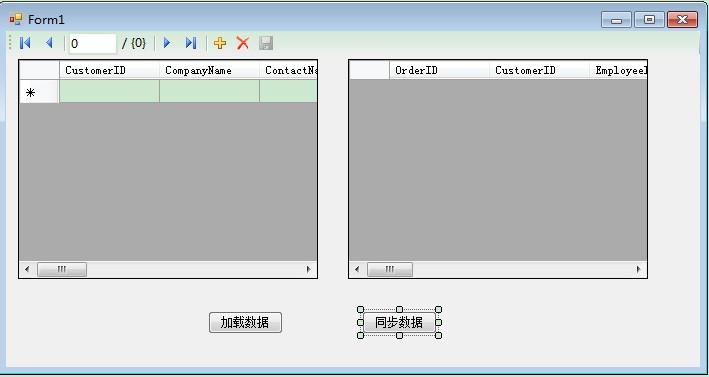Save data using floppy disk icon
The height and width of the screenshot is (377, 709).
266,43
